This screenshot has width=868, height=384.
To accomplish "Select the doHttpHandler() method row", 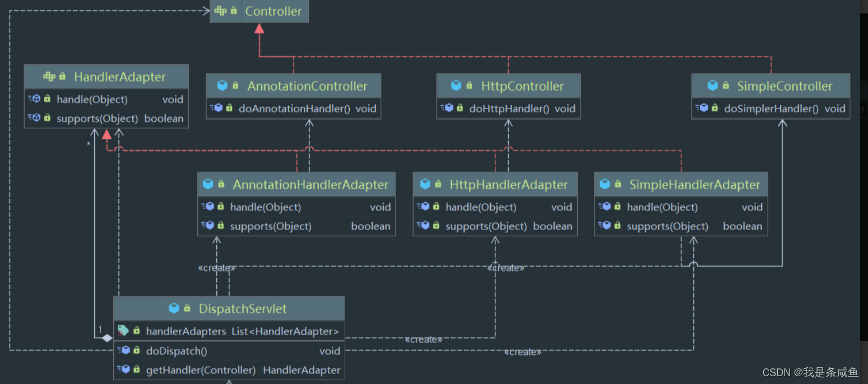I will pos(508,108).
